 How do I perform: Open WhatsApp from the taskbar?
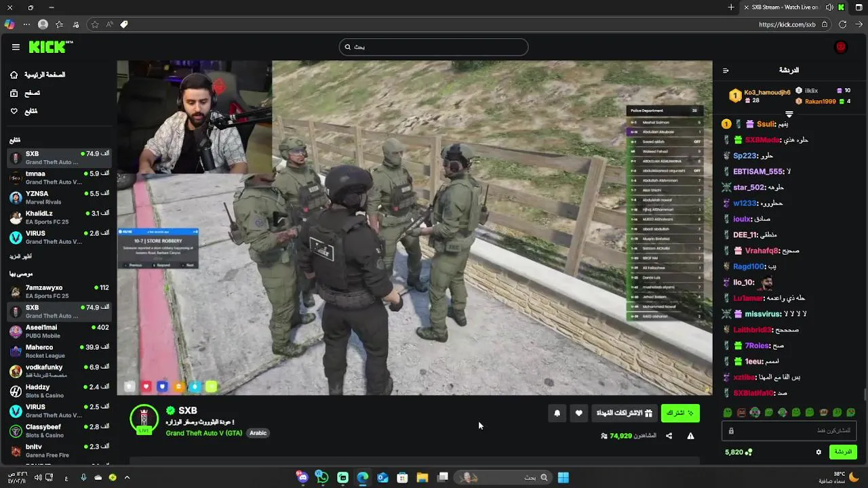pos(322,477)
